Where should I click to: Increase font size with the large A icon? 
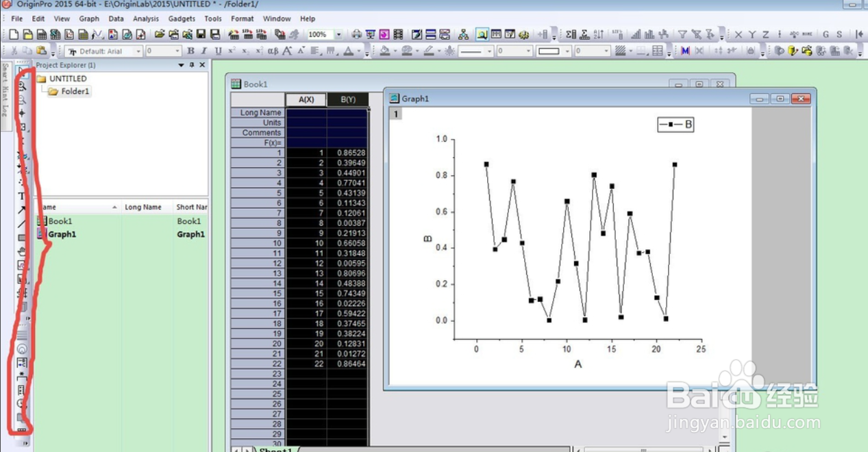click(287, 51)
